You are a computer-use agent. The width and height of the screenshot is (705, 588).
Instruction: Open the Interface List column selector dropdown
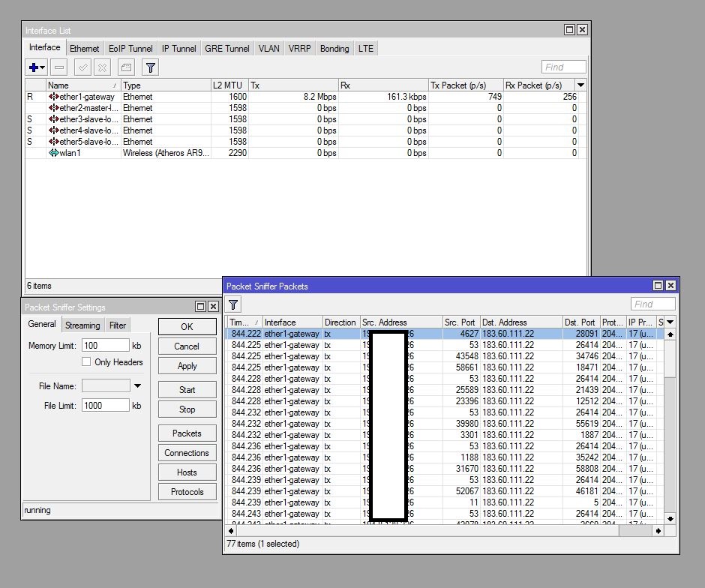click(x=580, y=85)
